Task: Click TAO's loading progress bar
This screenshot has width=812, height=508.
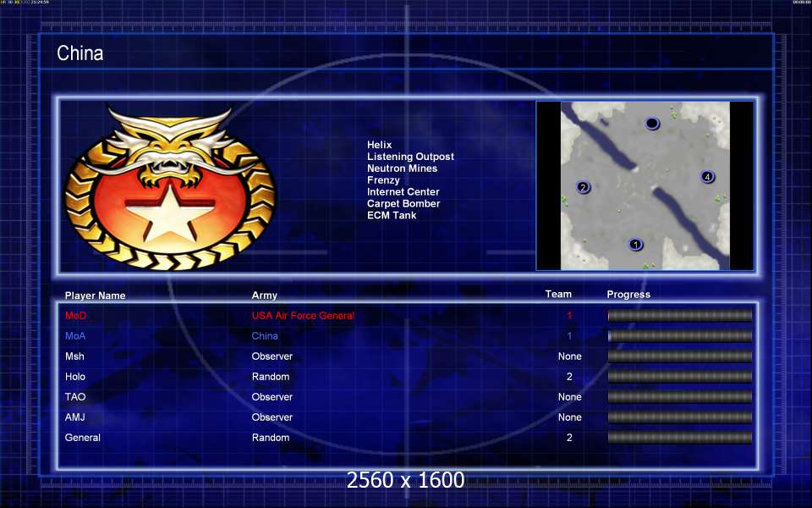Action: tap(680, 396)
